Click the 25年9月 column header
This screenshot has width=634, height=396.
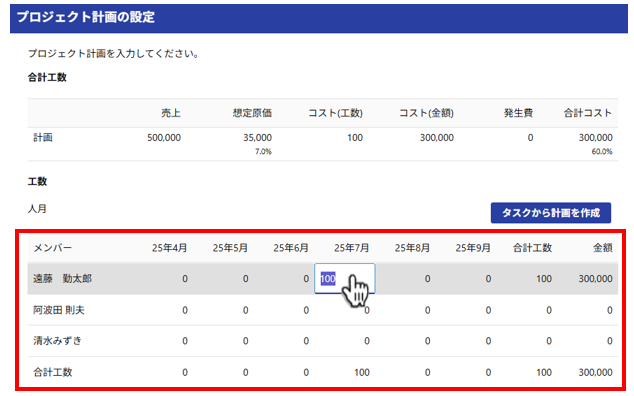coord(473,248)
